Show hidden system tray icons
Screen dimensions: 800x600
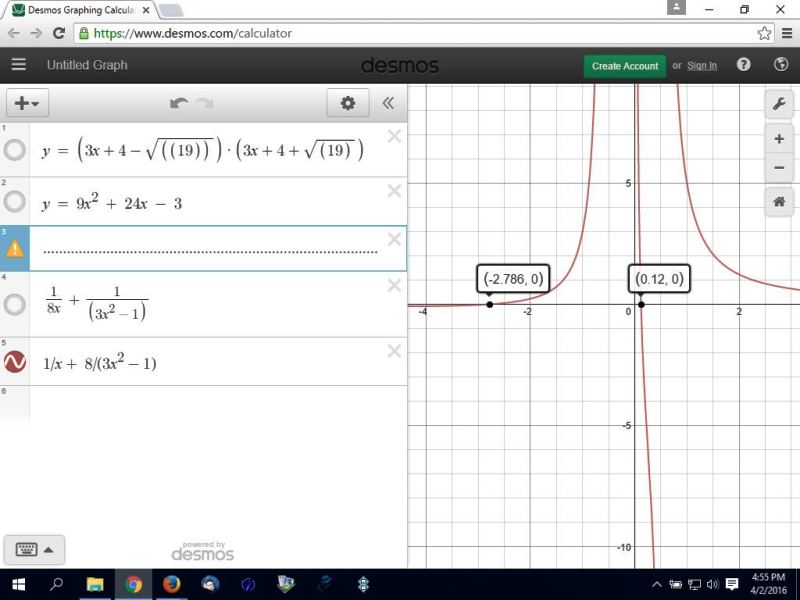coord(657,585)
